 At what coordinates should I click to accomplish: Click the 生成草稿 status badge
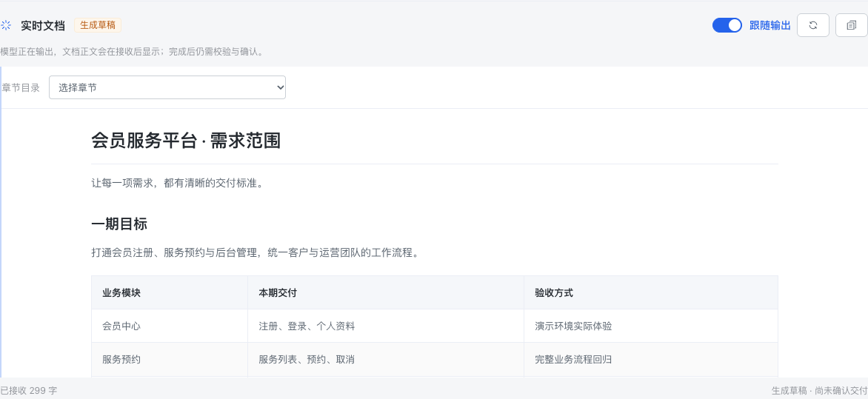[x=98, y=25]
